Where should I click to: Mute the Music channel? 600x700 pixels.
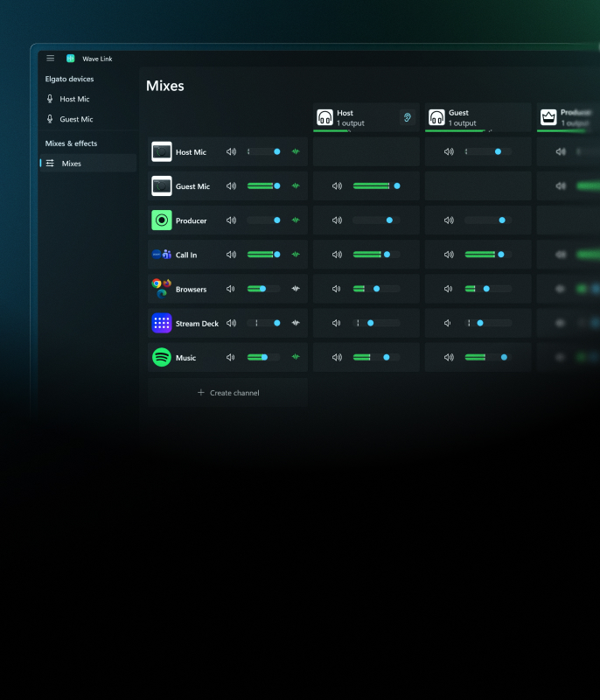point(231,357)
